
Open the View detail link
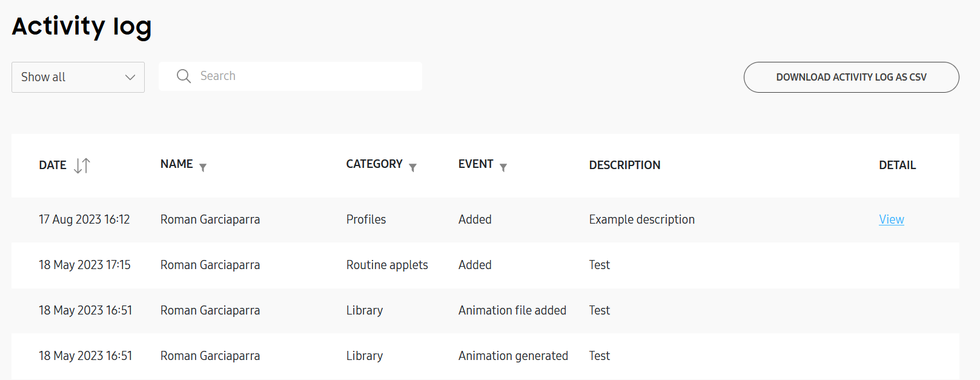[x=892, y=219]
